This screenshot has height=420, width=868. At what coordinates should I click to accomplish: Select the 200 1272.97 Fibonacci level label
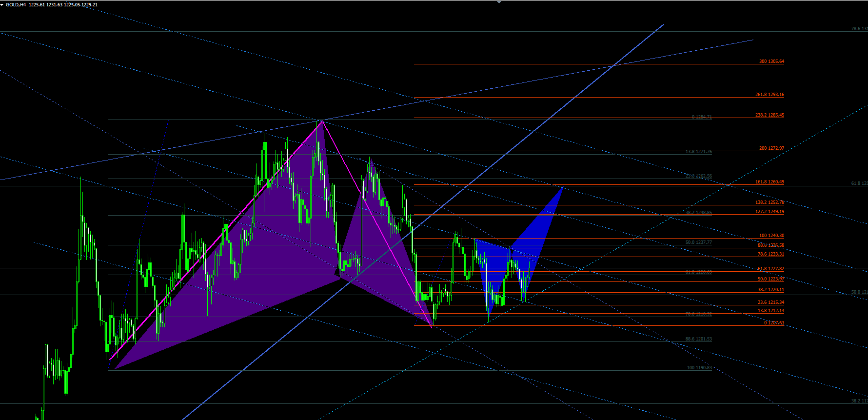(771, 148)
